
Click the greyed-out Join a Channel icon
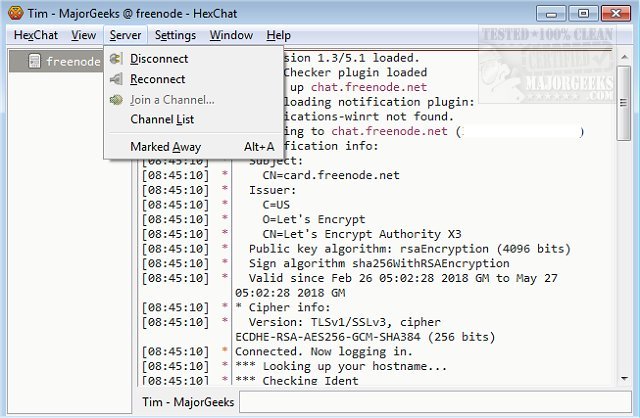click(116, 100)
